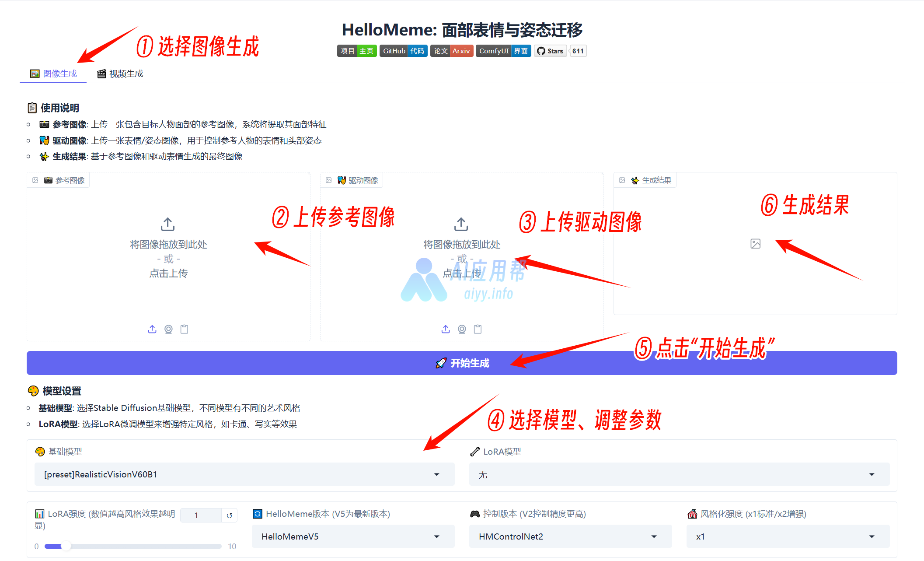Select upload source icon under 驱动图像
Image resolution: width=924 pixels, height=561 pixels.
[x=446, y=329]
